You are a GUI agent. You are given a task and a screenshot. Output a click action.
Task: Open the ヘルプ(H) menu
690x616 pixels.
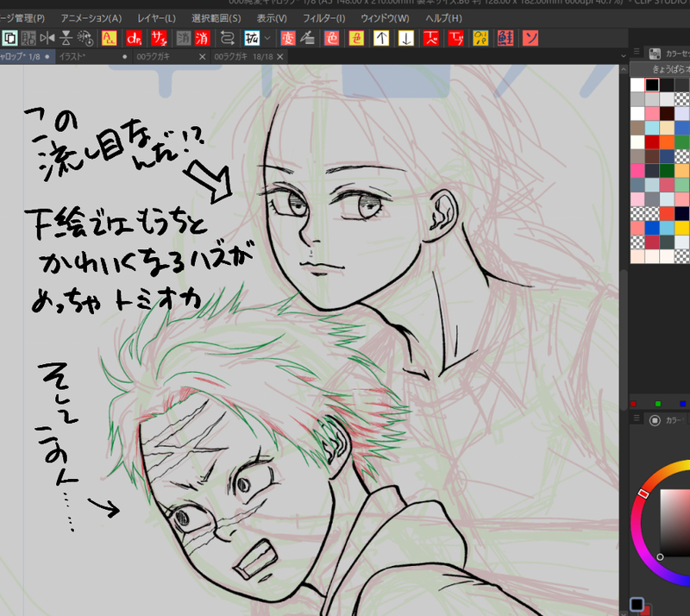click(x=443, y=18)
